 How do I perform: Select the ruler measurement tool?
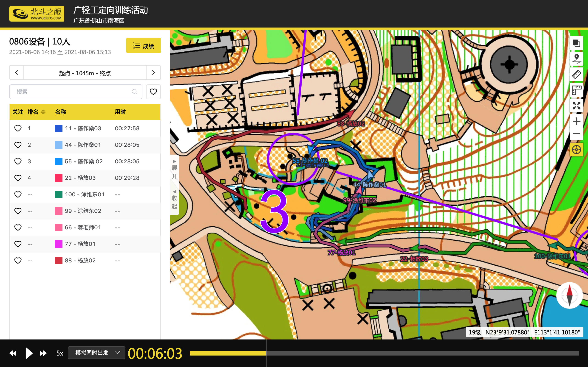tap(576, 74)
